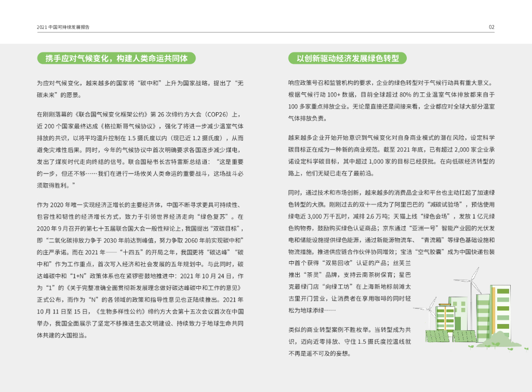532x392 pixels.
Task: Click the line mentioning "十四五"的开局之年
Action: [140, 252]
